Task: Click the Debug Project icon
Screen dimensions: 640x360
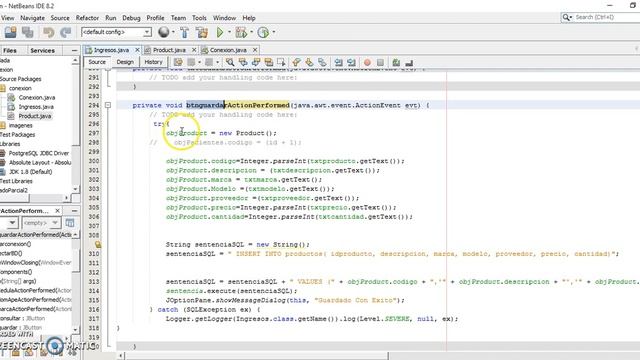Action: tap(241, 32)
